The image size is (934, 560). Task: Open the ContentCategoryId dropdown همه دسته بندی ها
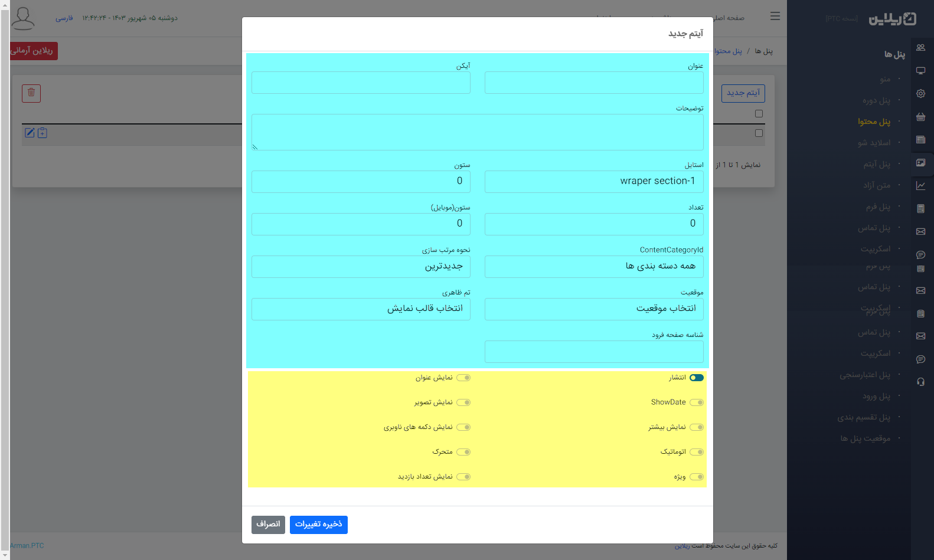594,267
